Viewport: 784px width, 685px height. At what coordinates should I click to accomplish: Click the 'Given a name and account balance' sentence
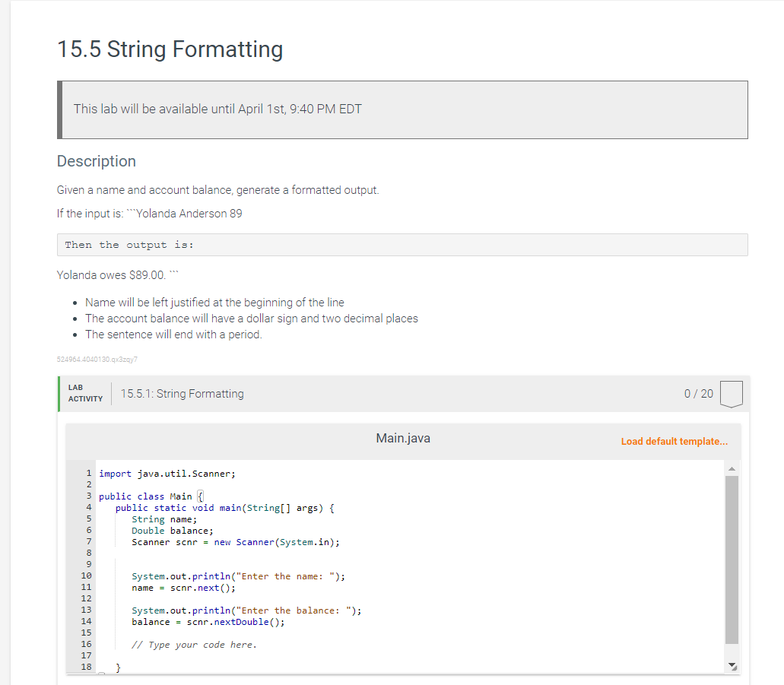218,190
